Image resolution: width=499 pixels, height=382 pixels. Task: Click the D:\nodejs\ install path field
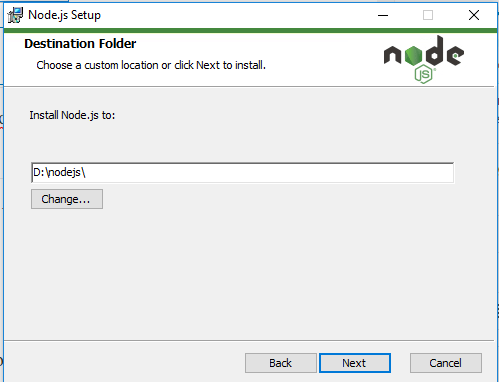(x=242, y=172)
